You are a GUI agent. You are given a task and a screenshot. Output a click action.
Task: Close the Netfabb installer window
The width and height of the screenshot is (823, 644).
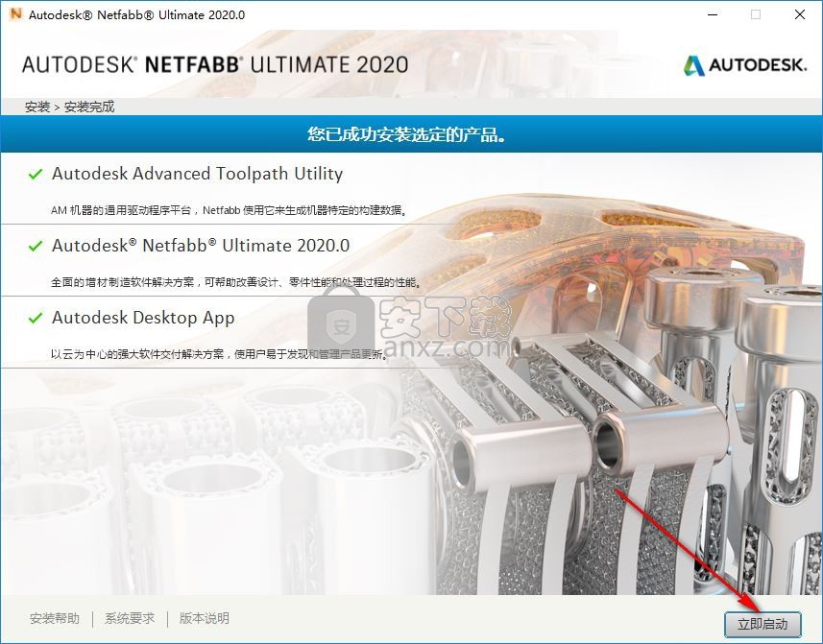(800, 14)
